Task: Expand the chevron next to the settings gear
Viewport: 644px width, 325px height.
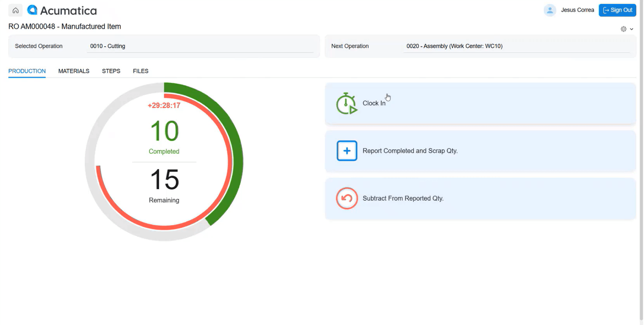Action: pos(632,29)
